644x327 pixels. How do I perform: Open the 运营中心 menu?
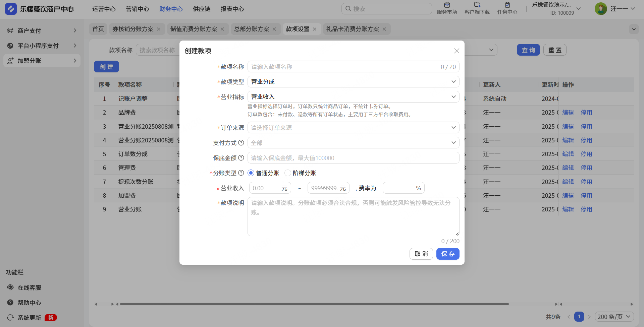104,9
